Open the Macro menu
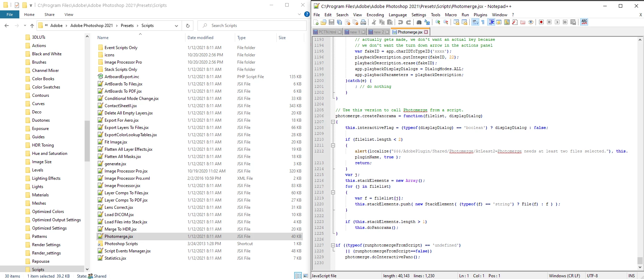Image resolution: width=644 pixels, height=279 pixels. point(451,15)
